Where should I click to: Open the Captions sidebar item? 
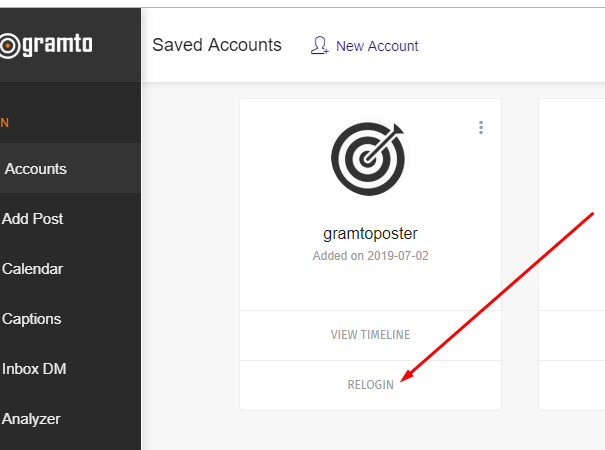[32, 319]
